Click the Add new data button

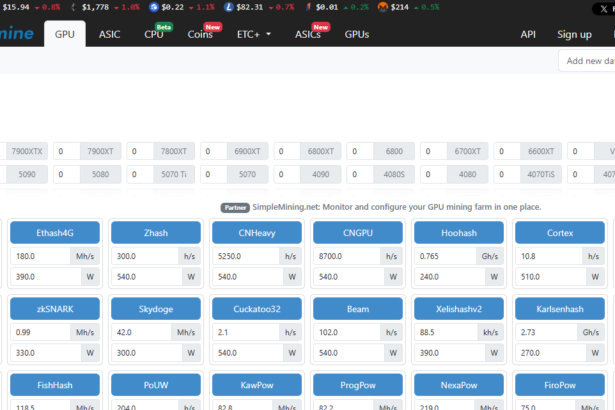click(587, 61)
